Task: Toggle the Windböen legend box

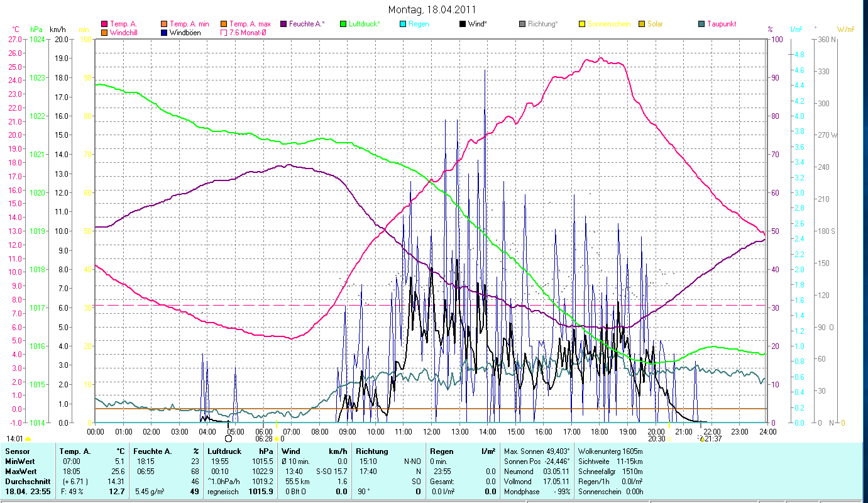Action: 164,33
